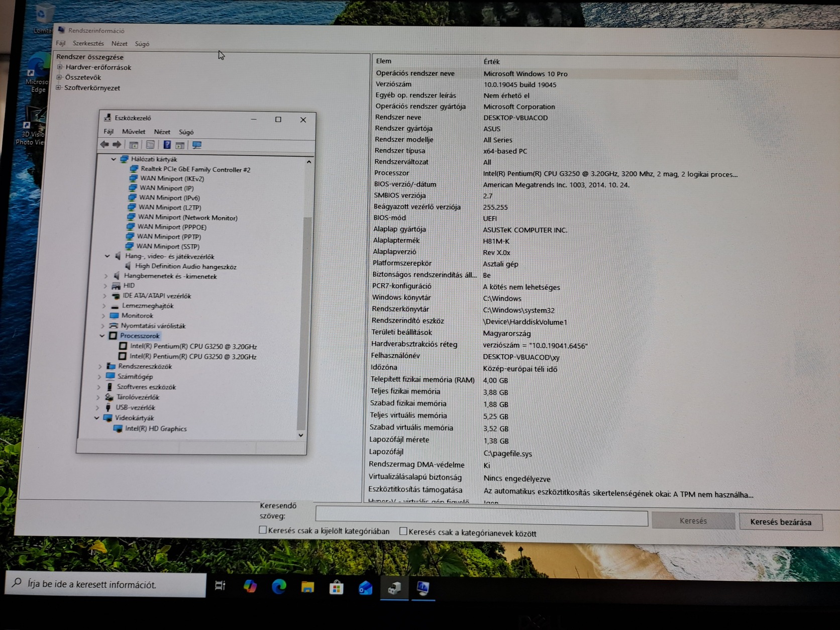Expand Hardver-erőforrások in Rendszerinformáció tree
The image size is (840, 630).
(x=60, y=67)
